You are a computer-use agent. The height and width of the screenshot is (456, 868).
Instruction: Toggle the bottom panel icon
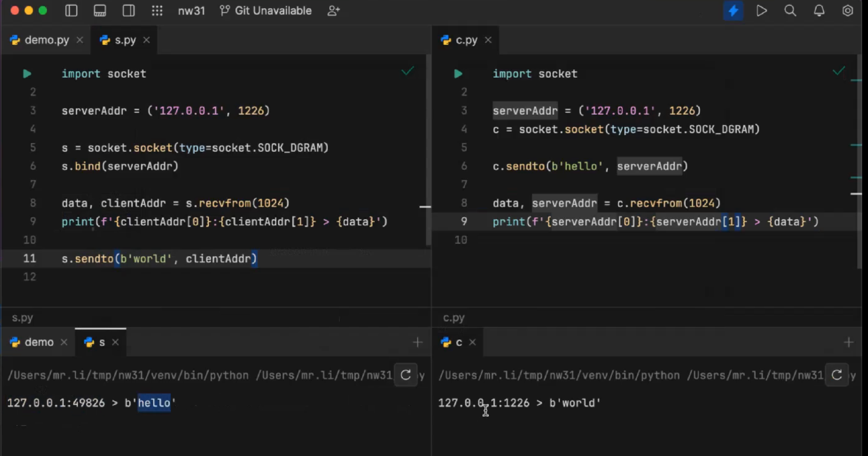point(100,11)
